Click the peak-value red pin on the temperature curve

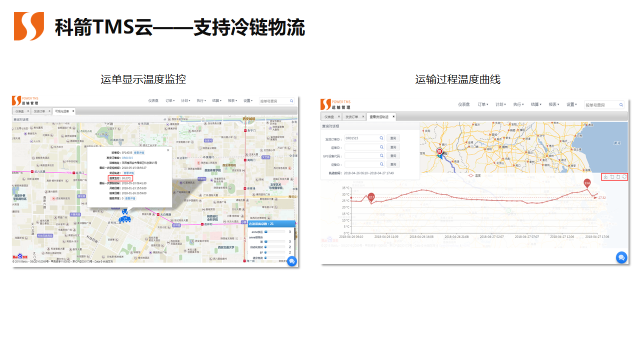coord(587,183)
